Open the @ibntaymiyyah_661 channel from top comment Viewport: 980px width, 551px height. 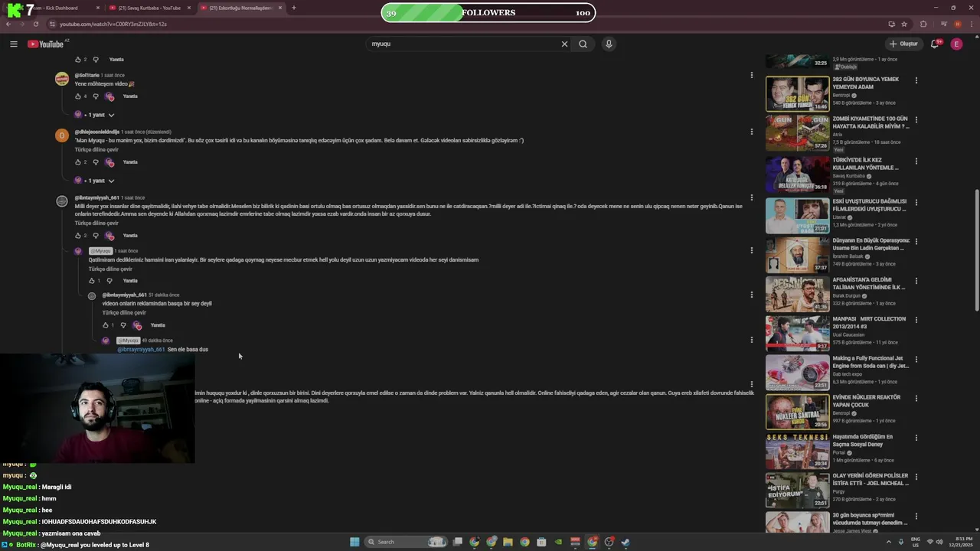[96, 197]
